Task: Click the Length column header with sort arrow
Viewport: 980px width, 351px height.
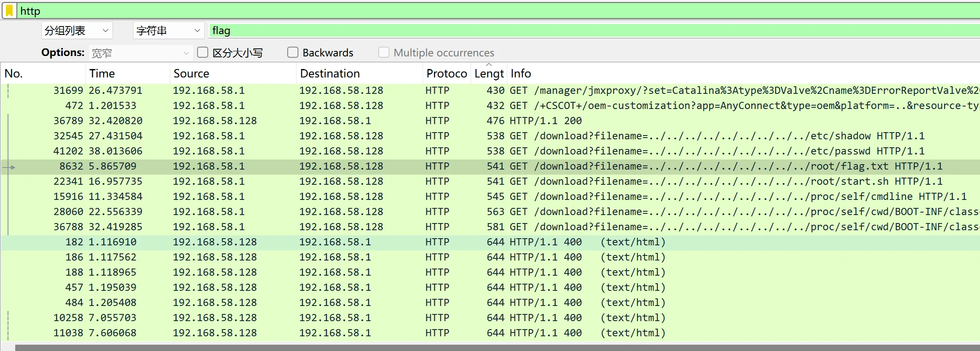Action: pos(489,74)
